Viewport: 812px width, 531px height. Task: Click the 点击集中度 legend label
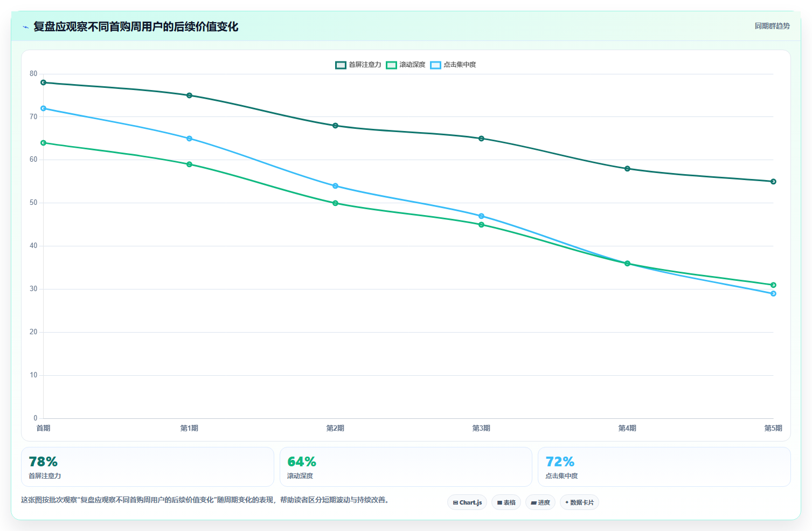(x=460, y=65)
